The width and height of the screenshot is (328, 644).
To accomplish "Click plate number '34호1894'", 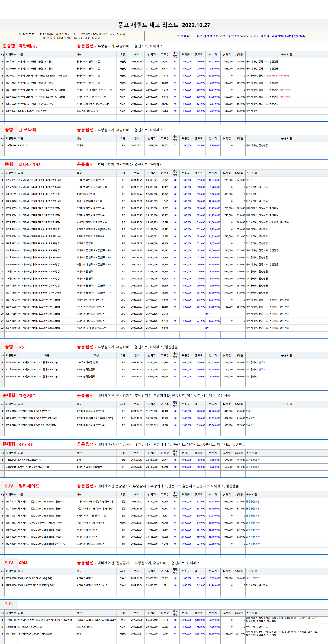I will coord(11,467).
